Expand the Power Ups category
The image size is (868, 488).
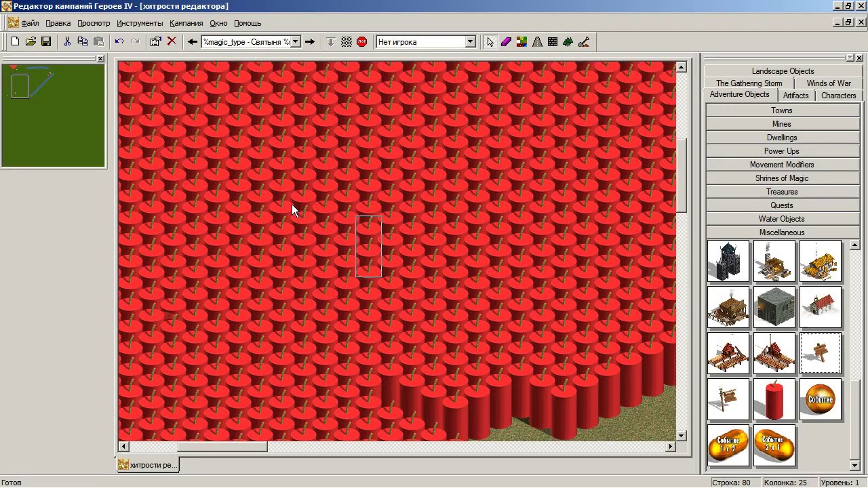[x=782, y=151]
